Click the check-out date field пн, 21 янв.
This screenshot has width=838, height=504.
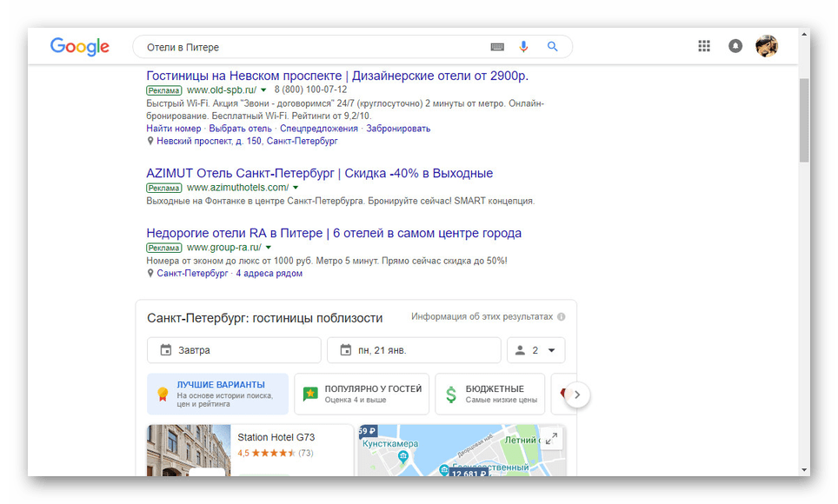[414, 350]
